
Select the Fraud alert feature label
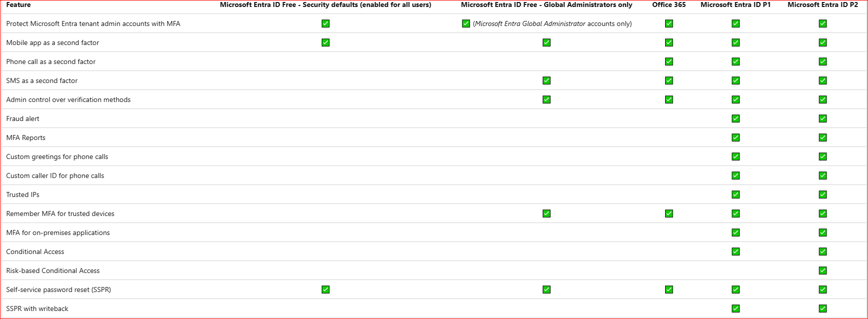point(22,118)
